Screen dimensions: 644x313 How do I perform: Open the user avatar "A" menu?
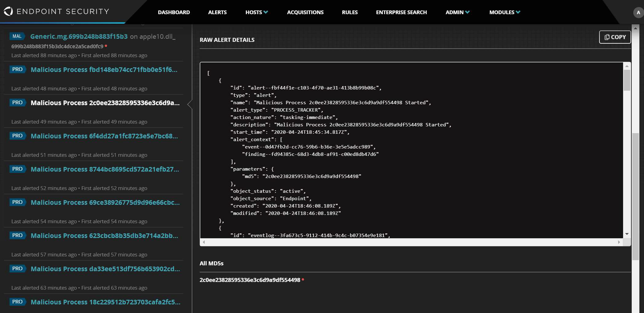tap(638, 13)
